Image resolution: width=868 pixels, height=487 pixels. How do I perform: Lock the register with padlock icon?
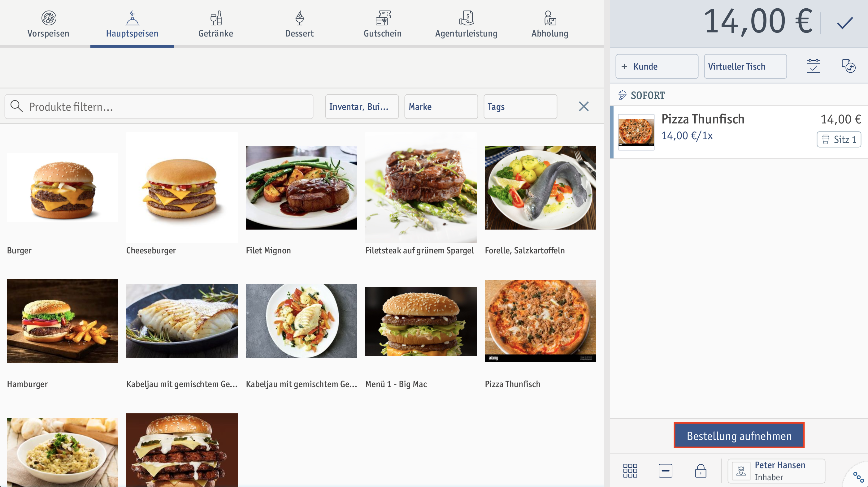[x=701, y=471]
